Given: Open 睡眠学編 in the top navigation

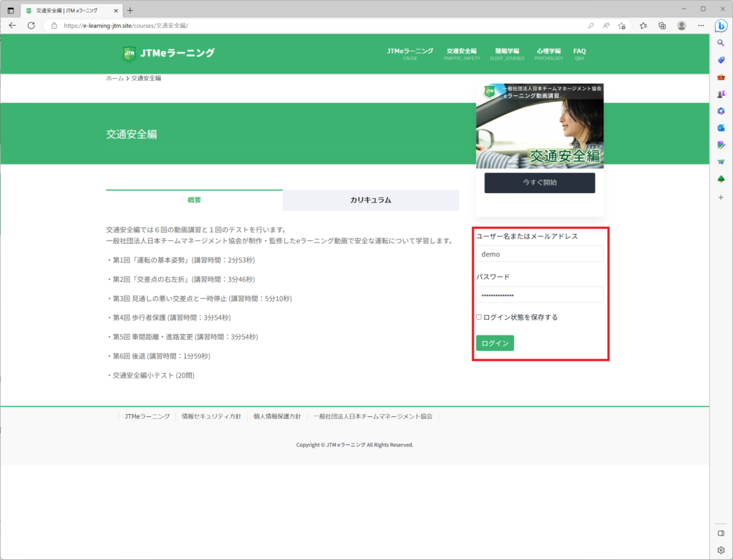Looking at the screenshot, I should click(507, 51).
